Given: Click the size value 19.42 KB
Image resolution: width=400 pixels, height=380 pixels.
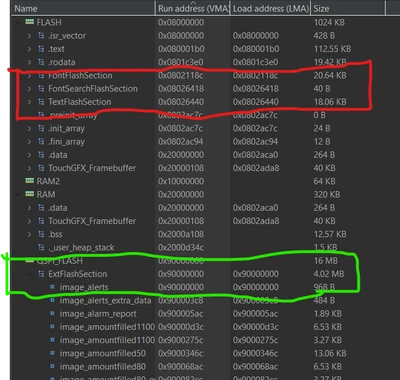Looking at the screenshot, I should [x=330, y=62].
